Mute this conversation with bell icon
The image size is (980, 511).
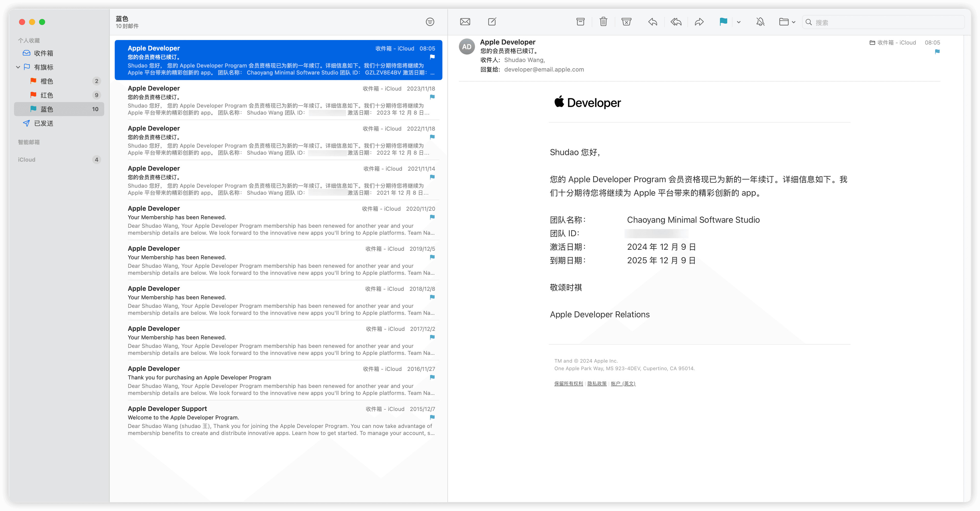(760, 22)
